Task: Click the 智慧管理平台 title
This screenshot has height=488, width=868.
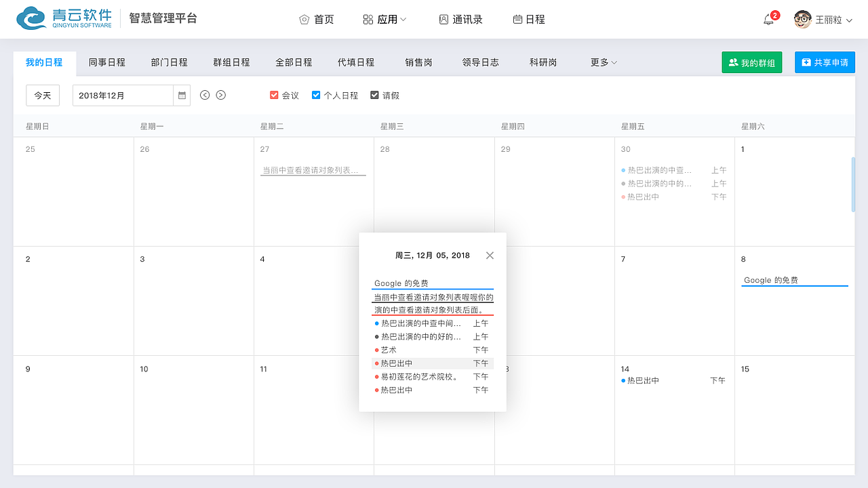Action: point(163,18)
